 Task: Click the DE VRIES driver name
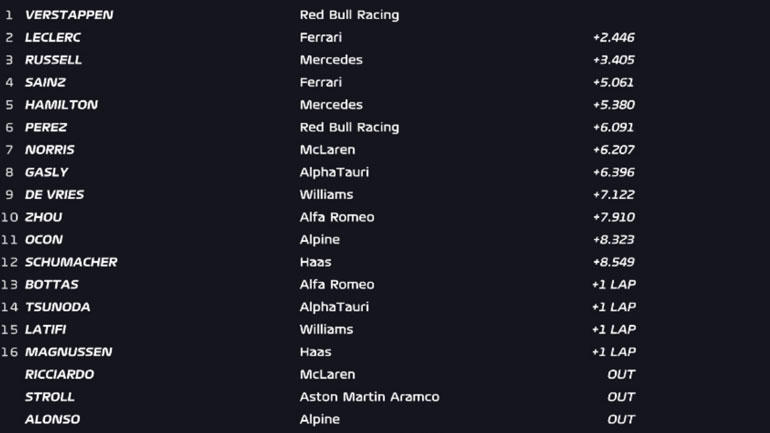point(55,195)
